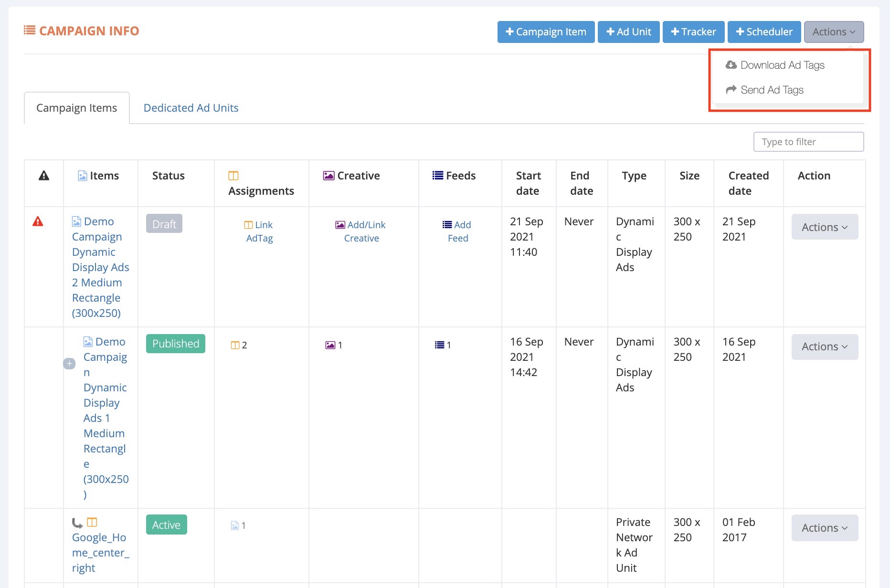Click the Google_Home ad unit phone icon
This screenshot has width=890, height=588.
pos(77,523)
